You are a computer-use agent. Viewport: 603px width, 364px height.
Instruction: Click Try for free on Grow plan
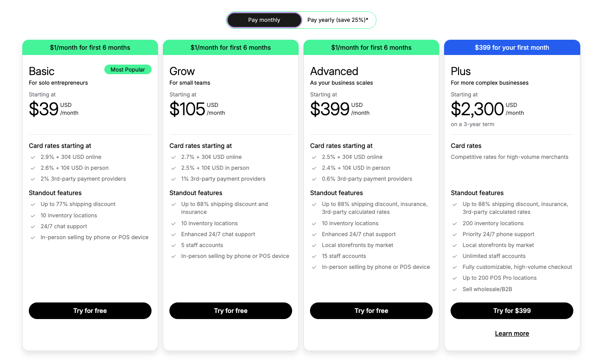(231, 311)
